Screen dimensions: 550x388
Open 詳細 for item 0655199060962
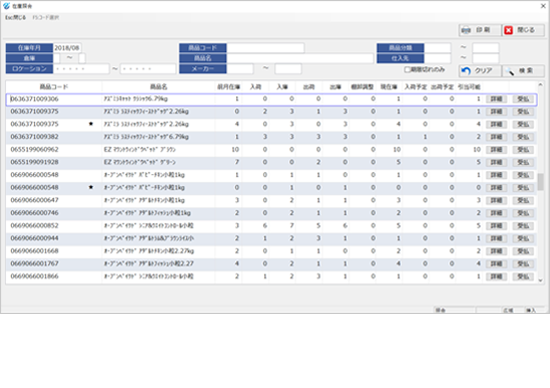[496, 150]
